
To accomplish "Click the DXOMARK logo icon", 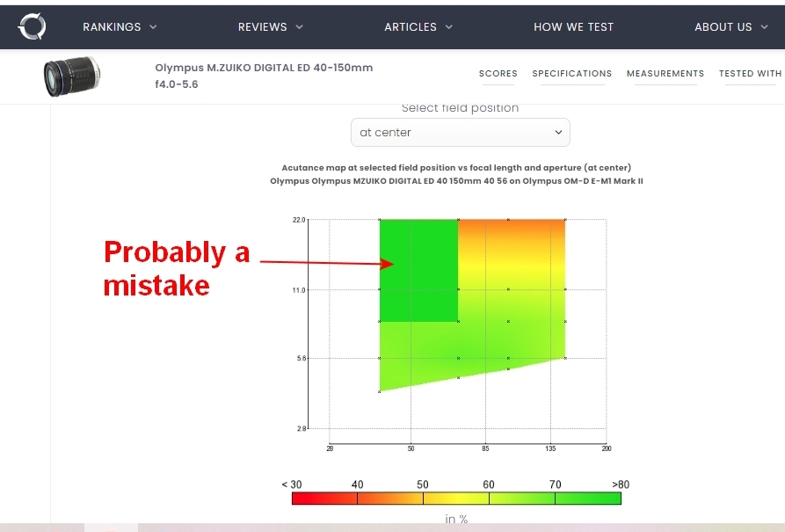I will tap(32, 26).
